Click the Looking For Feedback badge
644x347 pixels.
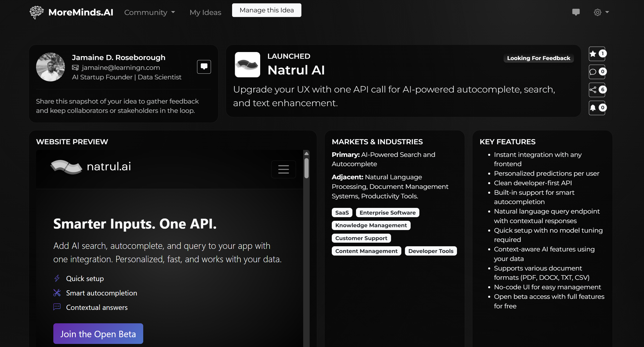coord(539,58)
